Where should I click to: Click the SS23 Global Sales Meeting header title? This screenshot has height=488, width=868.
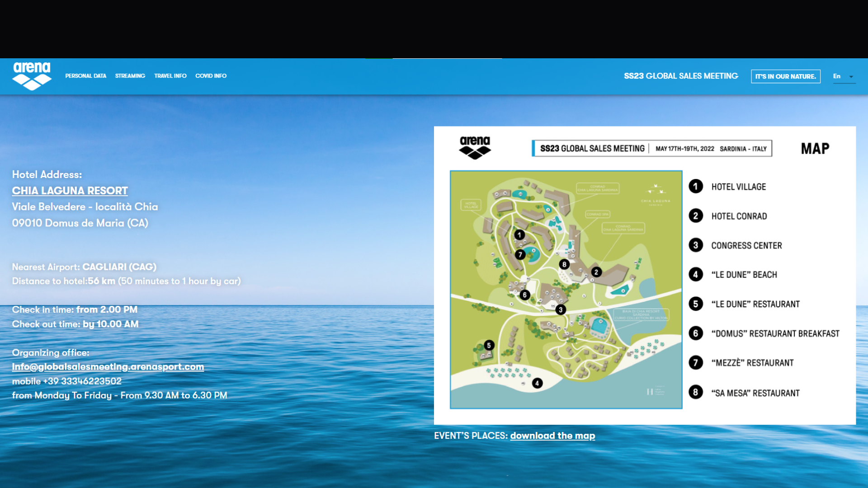681,76
